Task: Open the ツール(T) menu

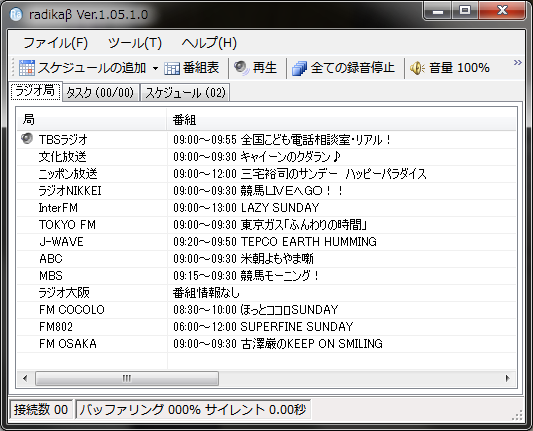Action: point(135,43)
